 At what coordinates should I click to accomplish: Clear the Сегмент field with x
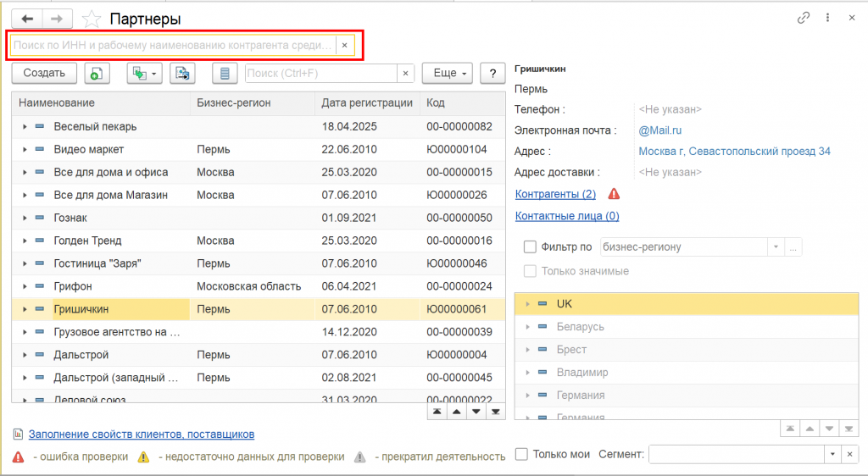pyautogui.click(x=849, y=455)
